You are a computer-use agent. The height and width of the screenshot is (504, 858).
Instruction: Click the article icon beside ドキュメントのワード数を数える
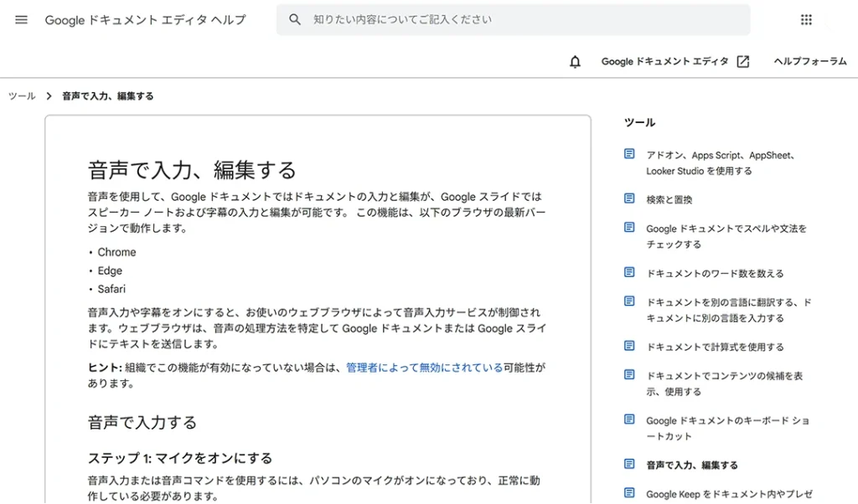629,272
